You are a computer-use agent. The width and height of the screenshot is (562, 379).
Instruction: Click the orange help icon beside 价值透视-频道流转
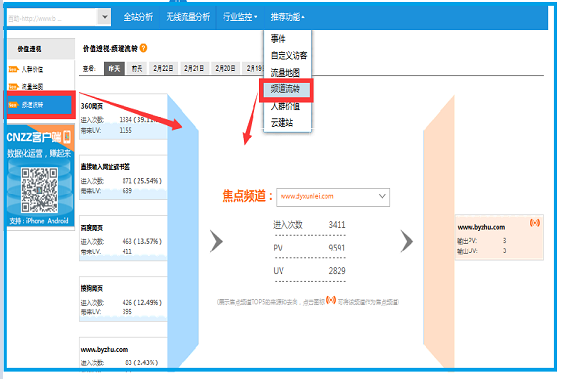click(143, 48)
